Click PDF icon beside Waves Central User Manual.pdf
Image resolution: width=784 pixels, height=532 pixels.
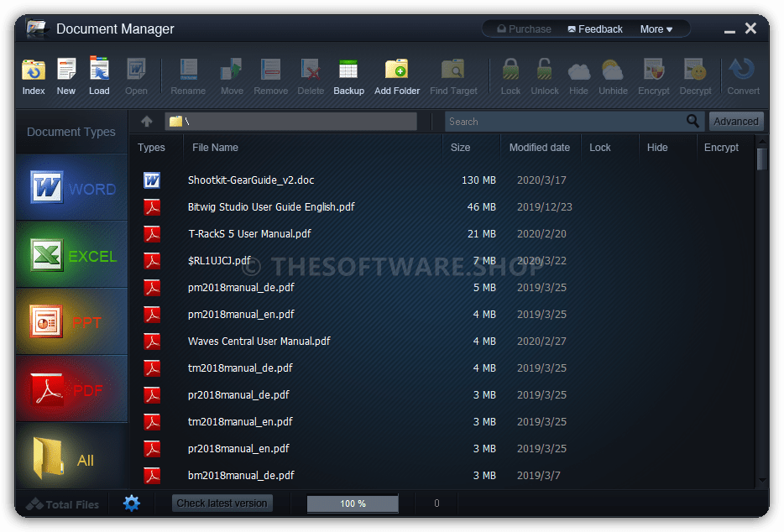[152, 341]
